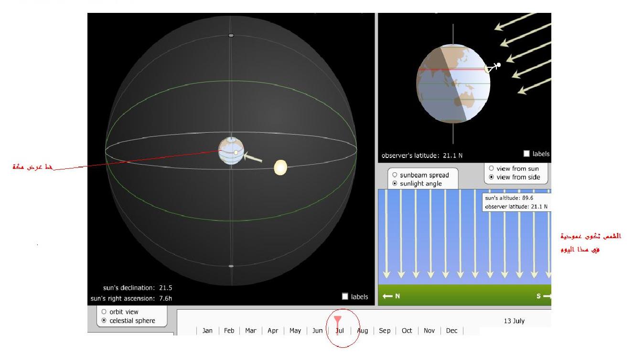Select the sunlight angle option

pos(395,184)
